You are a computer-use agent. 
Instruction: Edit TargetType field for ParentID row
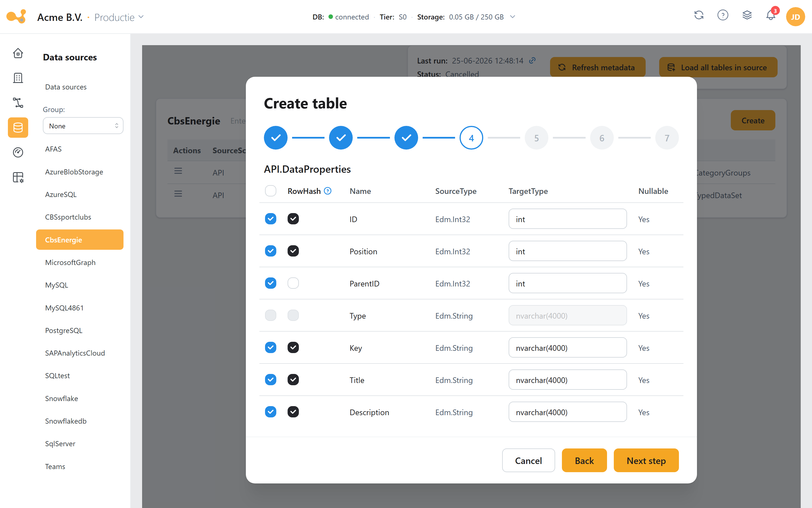pyautogui.click(x=567, y=284)
